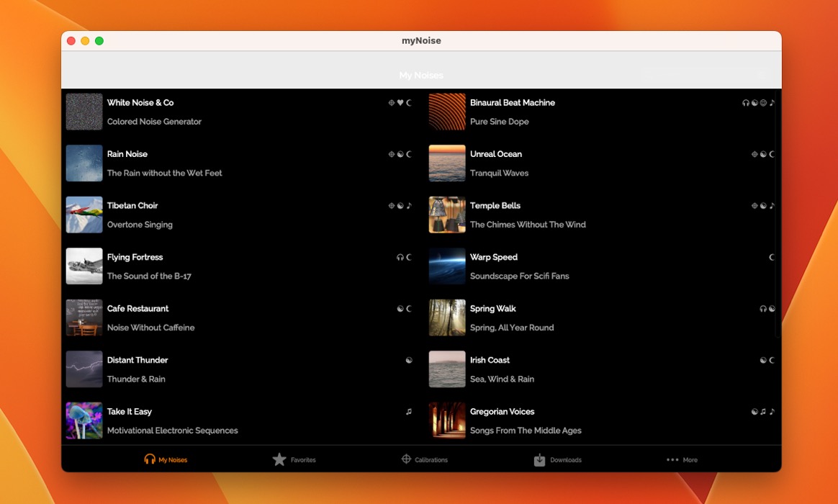Select the Temple Bells thumbnail image

447,215
